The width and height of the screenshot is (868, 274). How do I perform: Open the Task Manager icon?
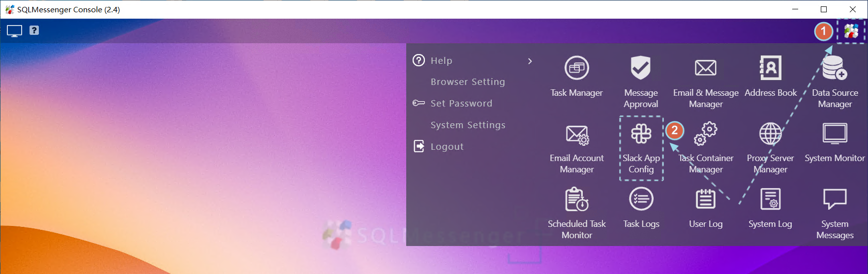click(x=576, y=68)
